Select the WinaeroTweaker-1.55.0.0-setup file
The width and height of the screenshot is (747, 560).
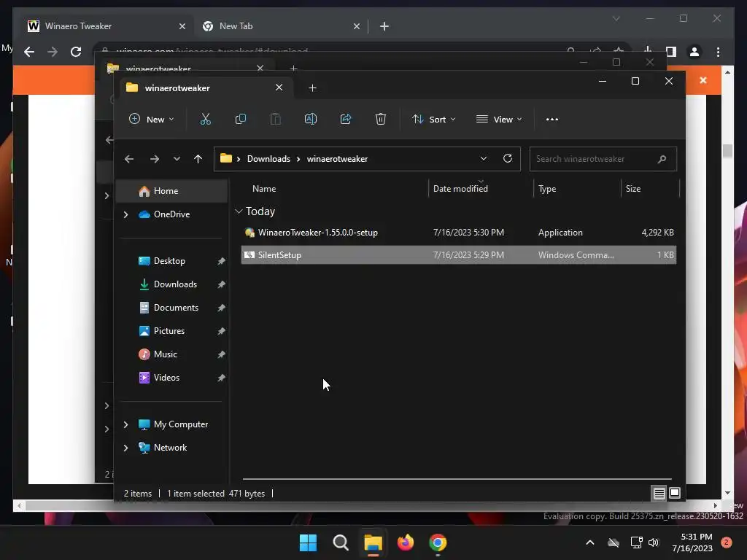coord(459,233)
